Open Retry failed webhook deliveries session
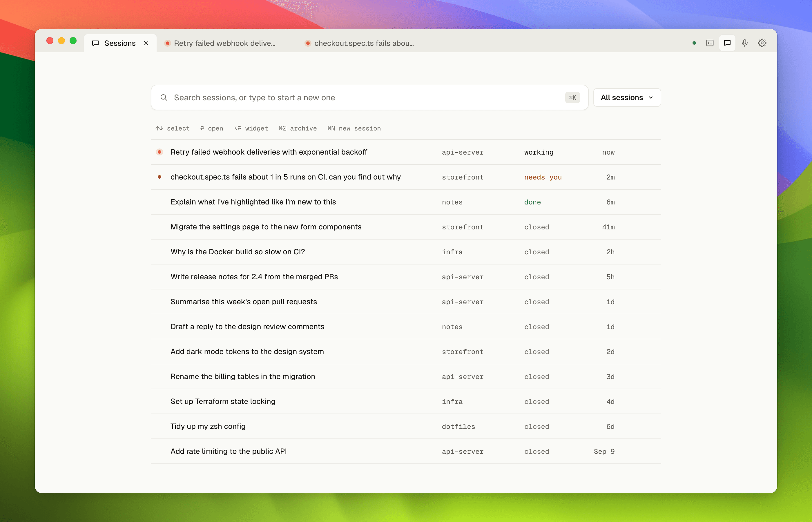Viewport: 812px width, 522px height. (406, 152)
